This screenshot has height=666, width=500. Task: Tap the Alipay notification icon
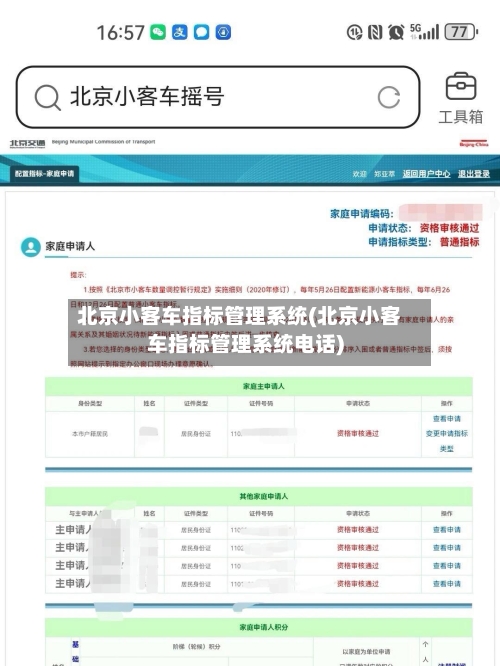coord(179,32)
